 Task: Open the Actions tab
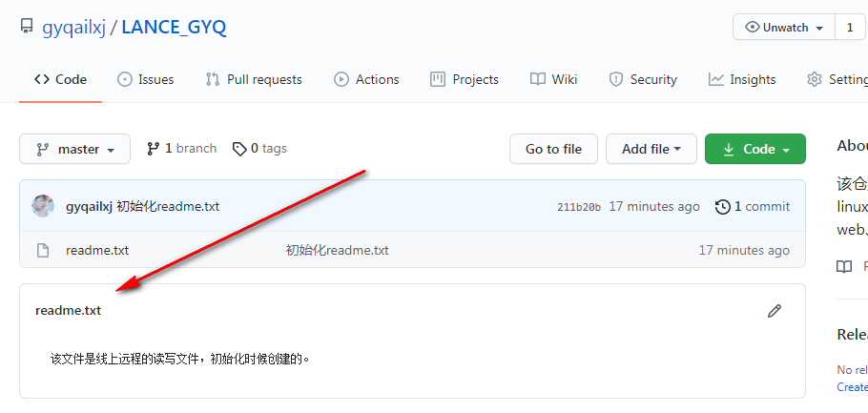coord(366,80)
